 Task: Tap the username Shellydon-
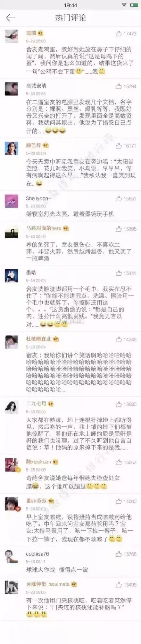38,198
